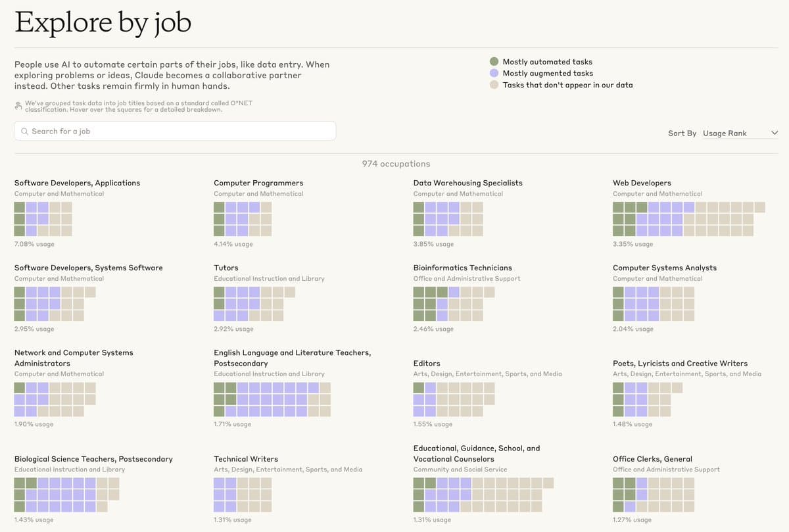Open the Web Developers occupation card

pyautogui.click(x=642, y=183)
